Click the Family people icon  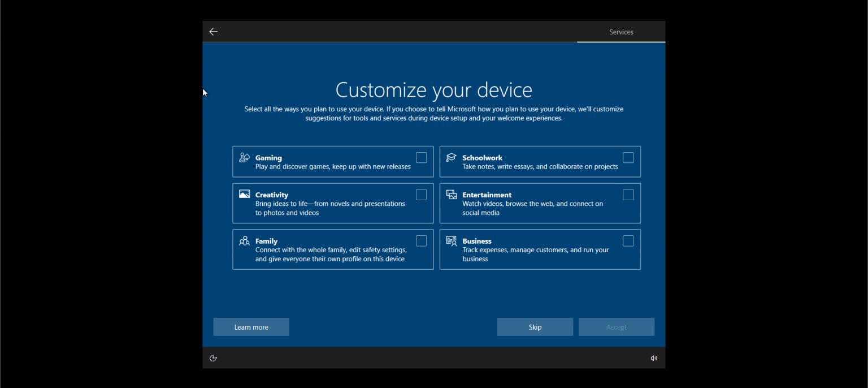coord(245,240)
